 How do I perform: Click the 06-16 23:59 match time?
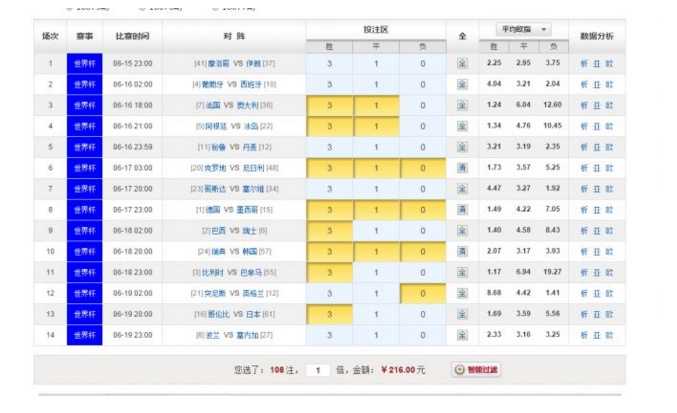(x=133, y=147)
